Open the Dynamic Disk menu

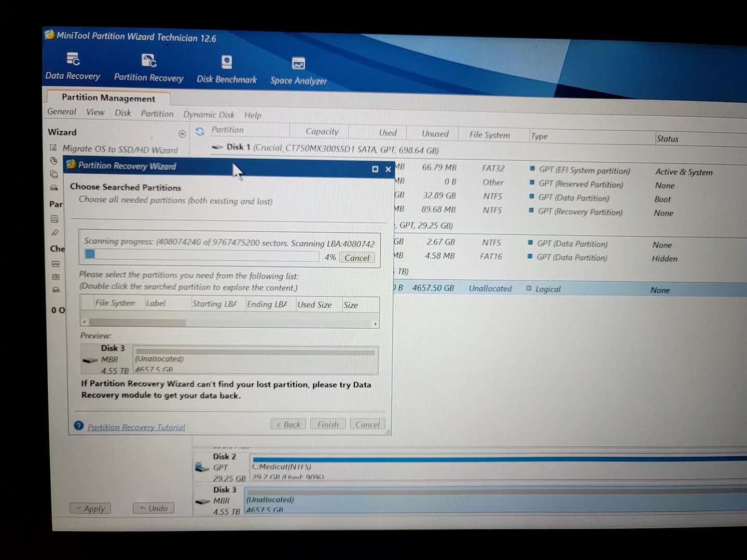pyautogui.click(x=209, y=115)
